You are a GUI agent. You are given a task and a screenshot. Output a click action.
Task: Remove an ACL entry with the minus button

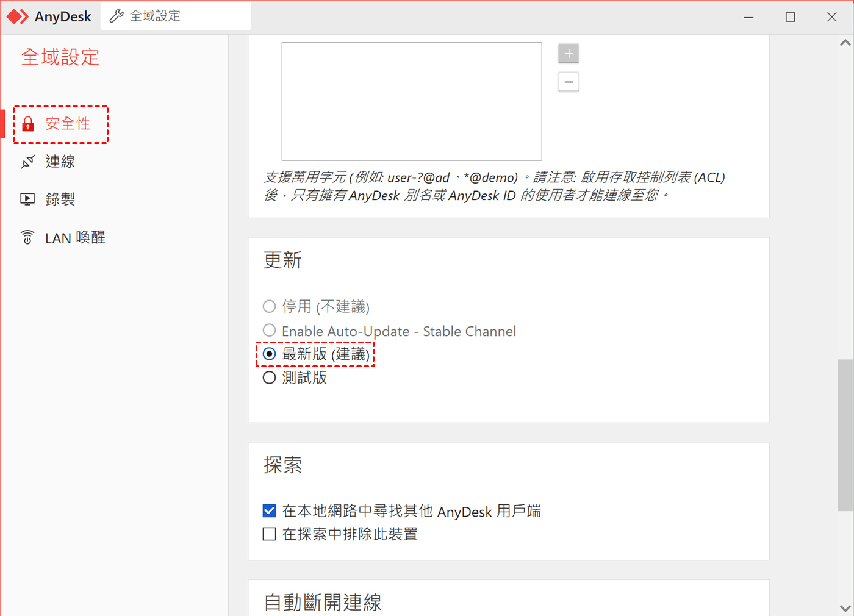(569, 82)
